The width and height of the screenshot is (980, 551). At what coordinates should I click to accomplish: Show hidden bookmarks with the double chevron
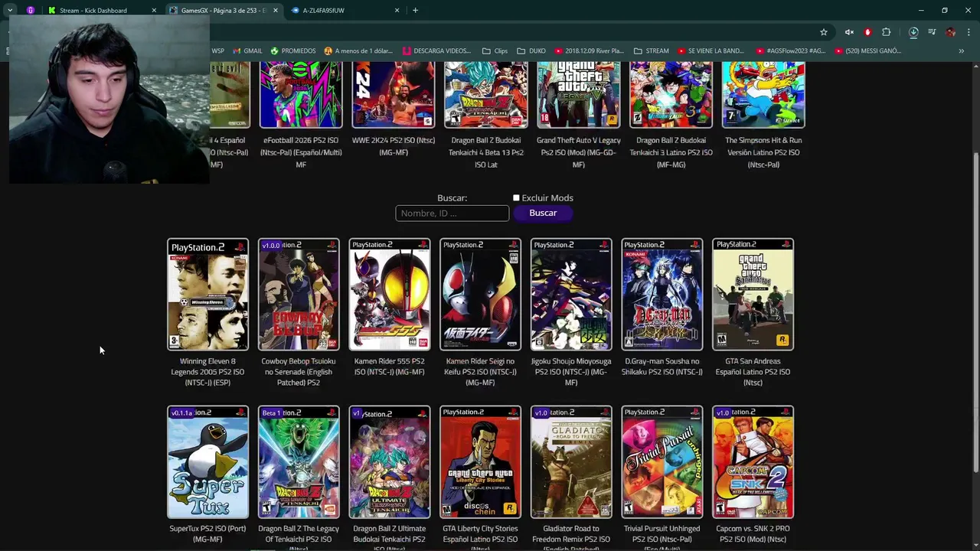[x=961, y=51]
